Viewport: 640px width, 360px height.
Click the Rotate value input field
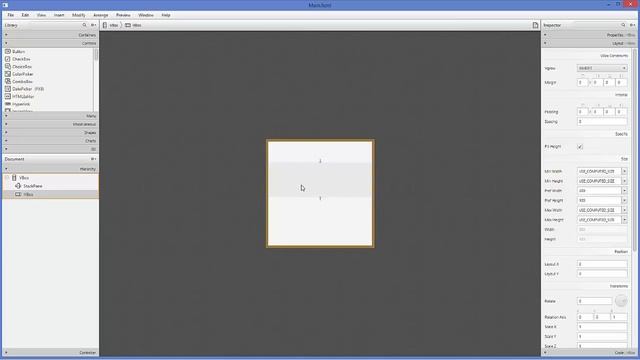click(x=594, y=301)
